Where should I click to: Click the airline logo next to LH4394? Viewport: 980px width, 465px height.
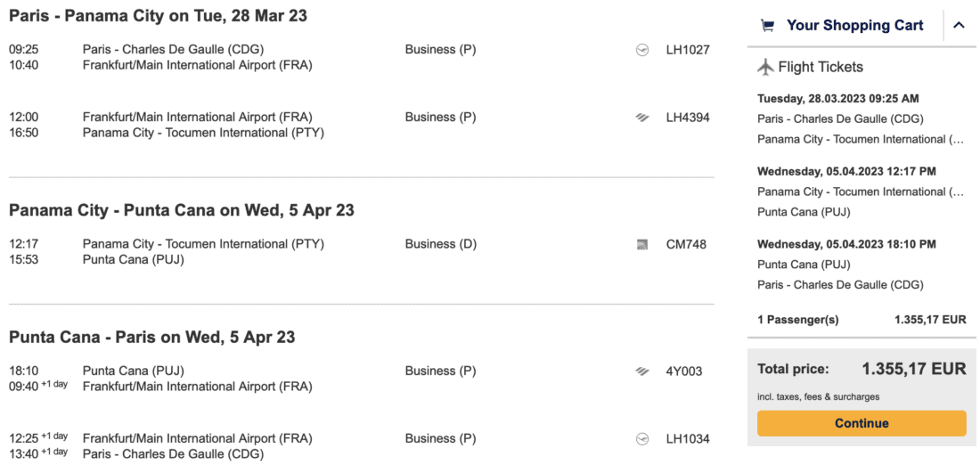point(642,118)
